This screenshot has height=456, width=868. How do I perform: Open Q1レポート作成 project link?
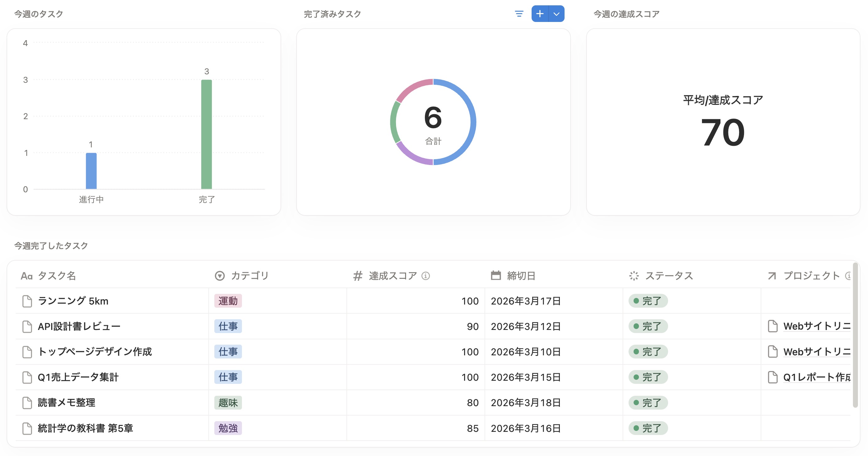click(816, 377)
